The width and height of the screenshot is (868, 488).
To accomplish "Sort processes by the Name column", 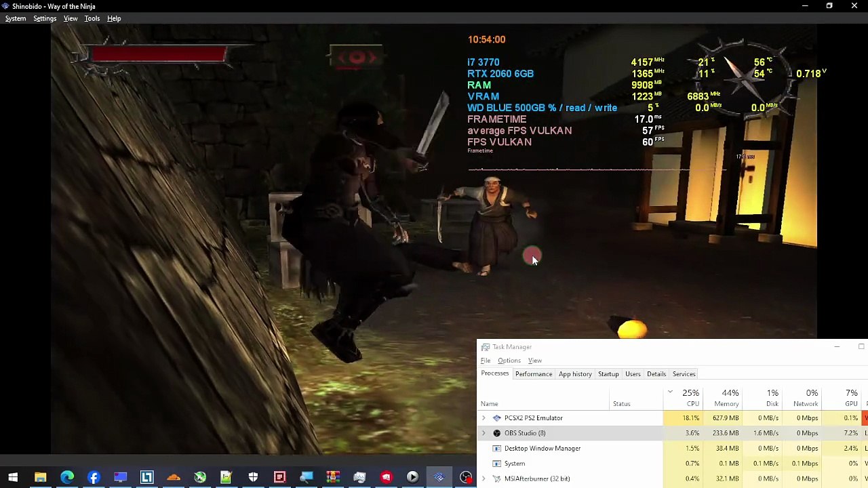I will (489, 404).
